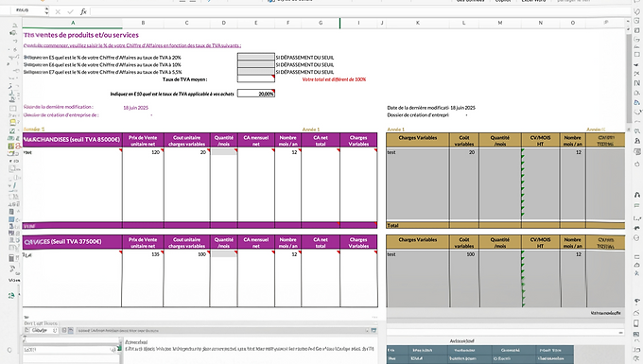
Task: Select column K header
Action: click(417, 23)
